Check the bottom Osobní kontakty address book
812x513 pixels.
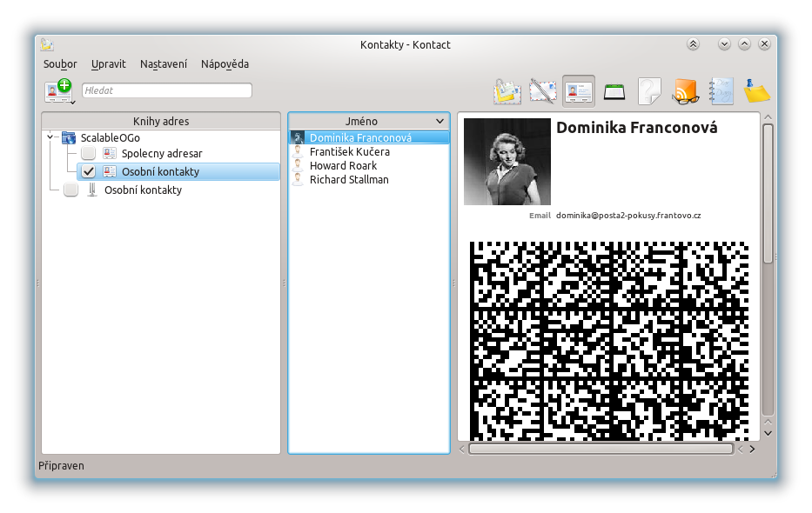tap(70, 190)
